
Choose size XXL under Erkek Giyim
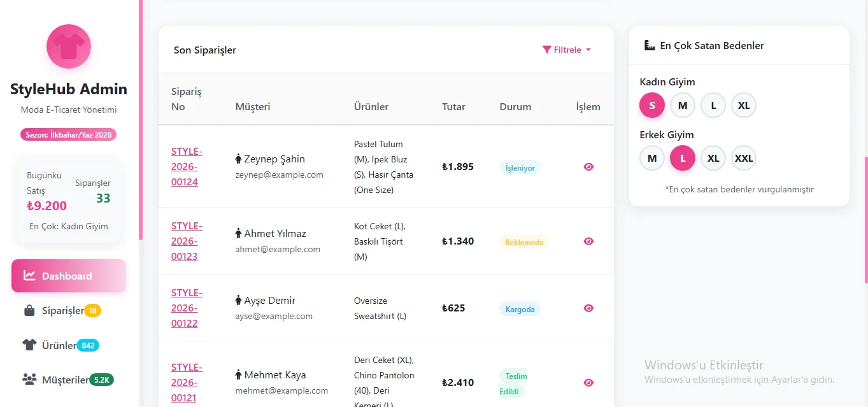tap(743, 158)
